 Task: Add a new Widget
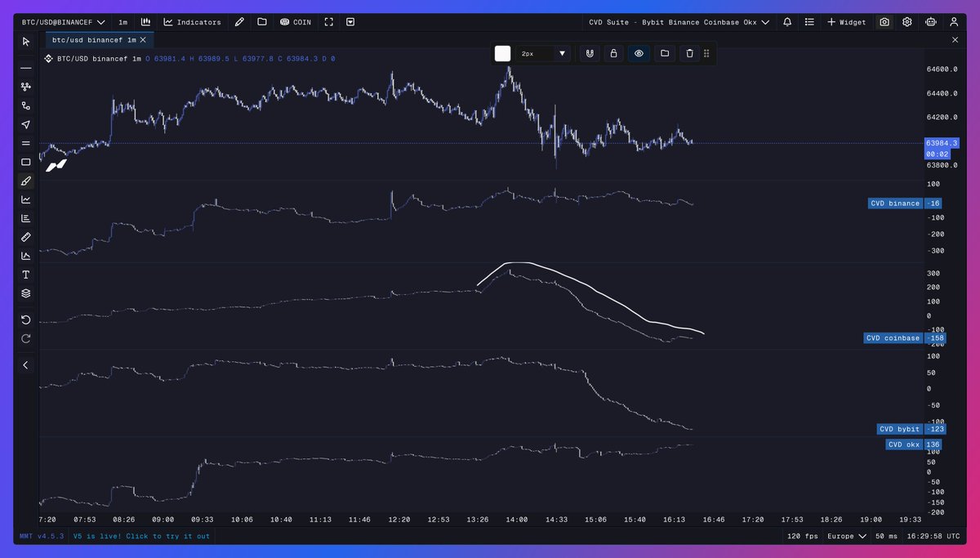tap(847, 22)
